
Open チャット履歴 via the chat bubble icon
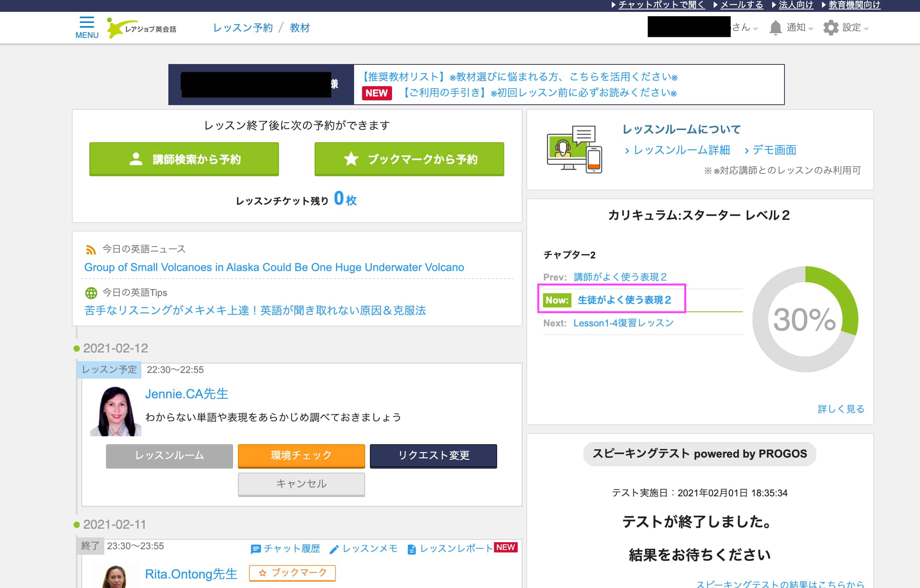(256, 548)
